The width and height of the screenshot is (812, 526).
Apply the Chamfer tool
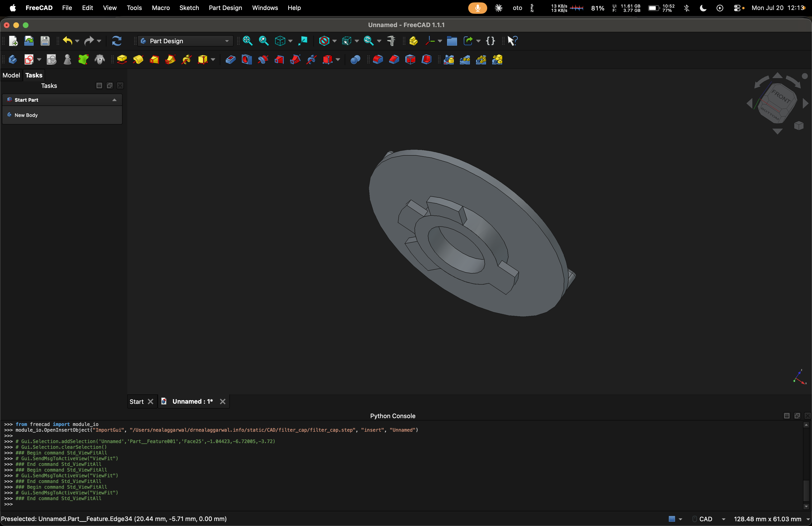point(394,60)
